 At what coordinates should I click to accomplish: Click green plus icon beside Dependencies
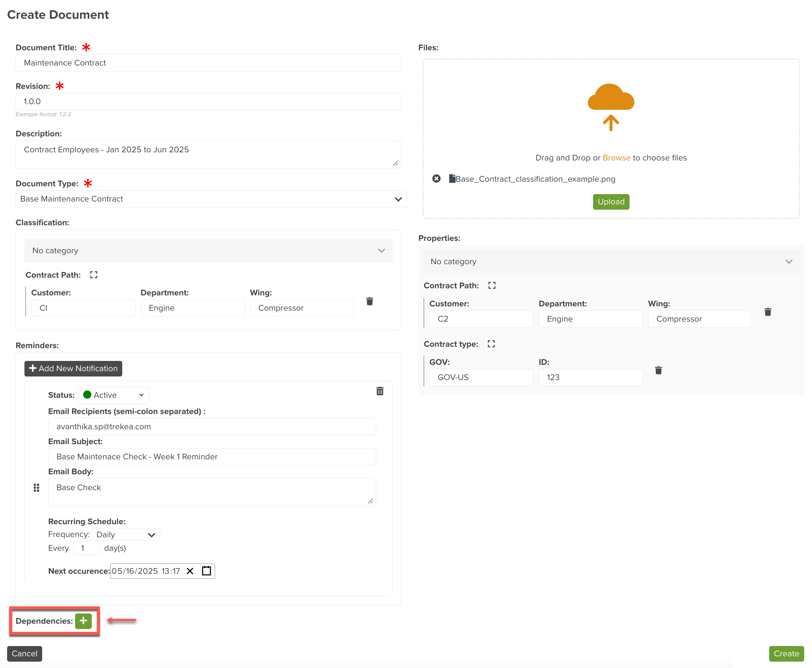tap(83, 621)
